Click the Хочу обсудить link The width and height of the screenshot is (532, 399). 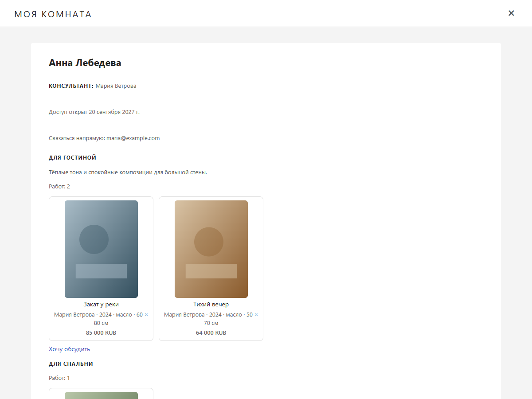70,349
